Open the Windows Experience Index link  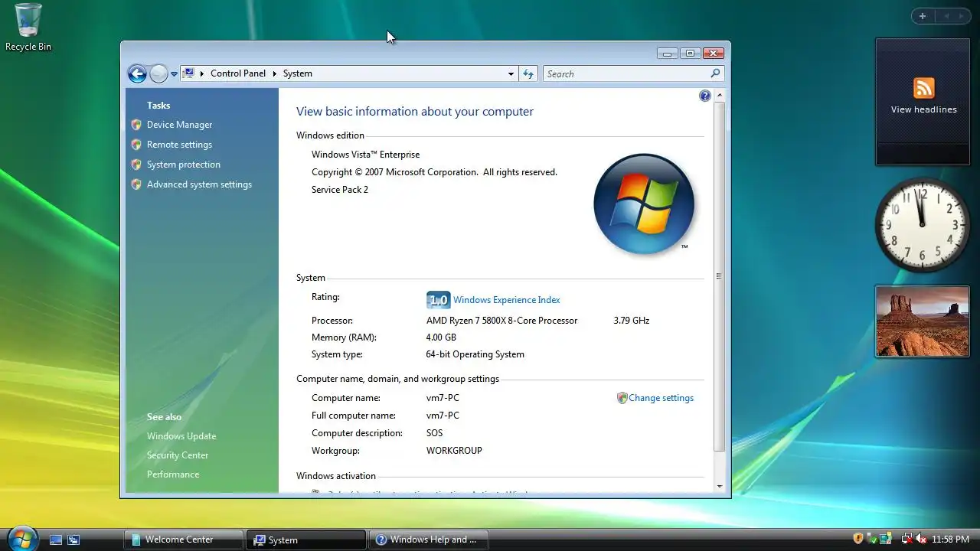tap(506, 300)
